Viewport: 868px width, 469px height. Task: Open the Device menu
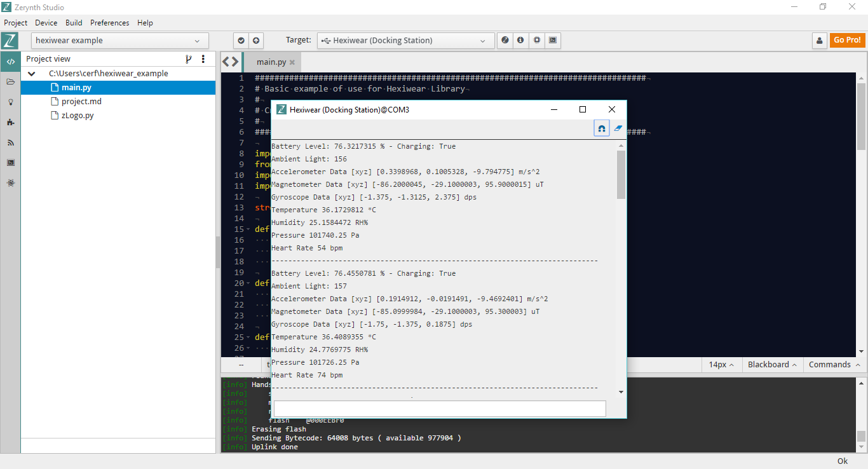(46, 23)
